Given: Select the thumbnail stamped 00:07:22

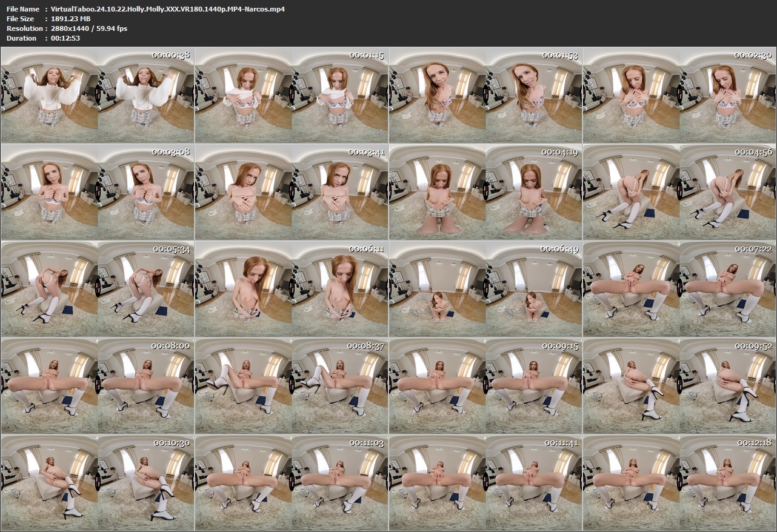Looking at the screenshot, I should point(679,289).
